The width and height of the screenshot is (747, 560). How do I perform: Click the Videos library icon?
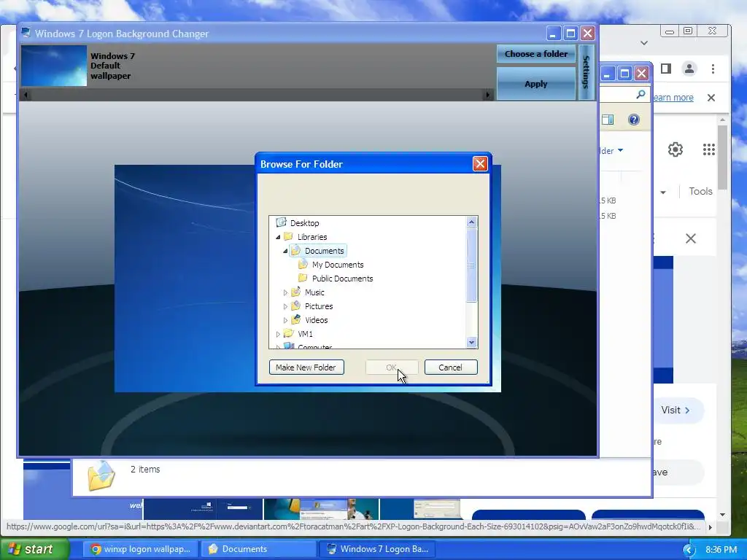pyautogui.click(x=295, y=319)
